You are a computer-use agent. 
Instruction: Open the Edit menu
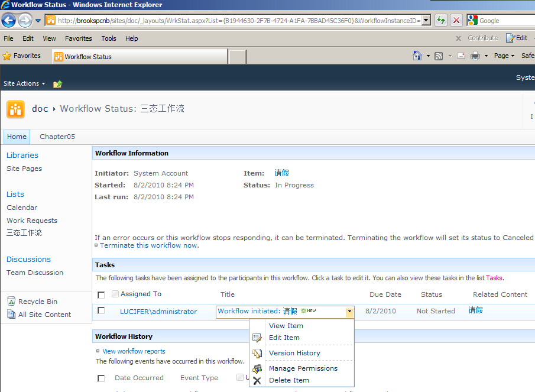(x=28, y=38)
